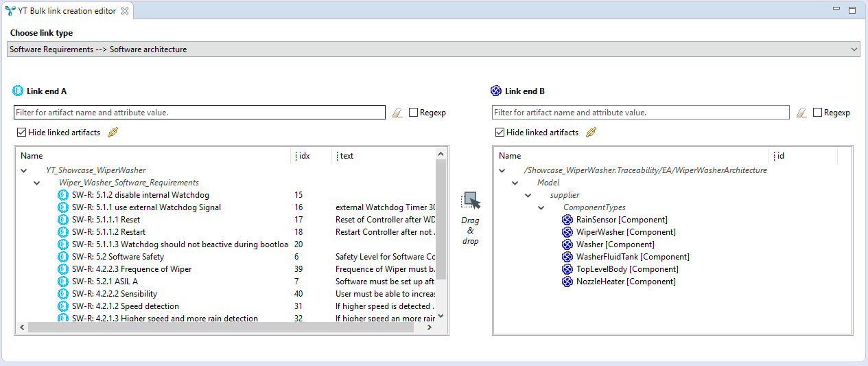This screenshot has height=366, width=868.
Task: Click text 'Safety Level for Software Co'
Action: pos(385,257)
